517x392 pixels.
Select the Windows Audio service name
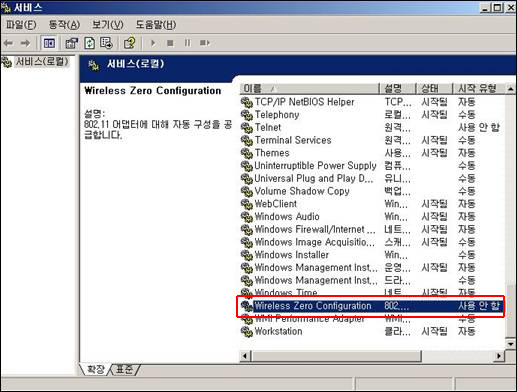pyautogui.click(x=287, y=216)
